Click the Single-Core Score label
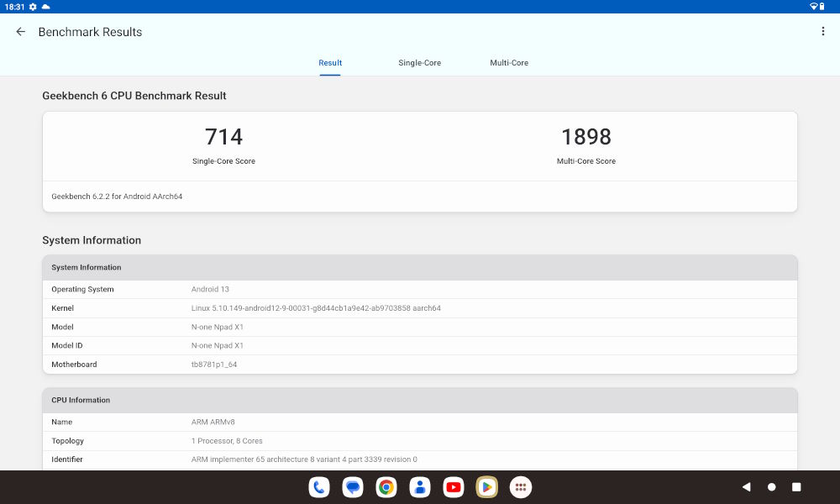 click(x=224, y=161)
